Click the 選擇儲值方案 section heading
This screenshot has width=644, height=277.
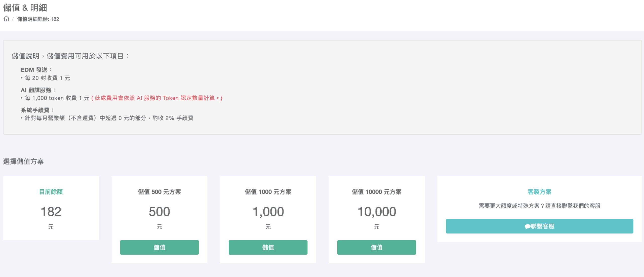[x=23, y=161]
